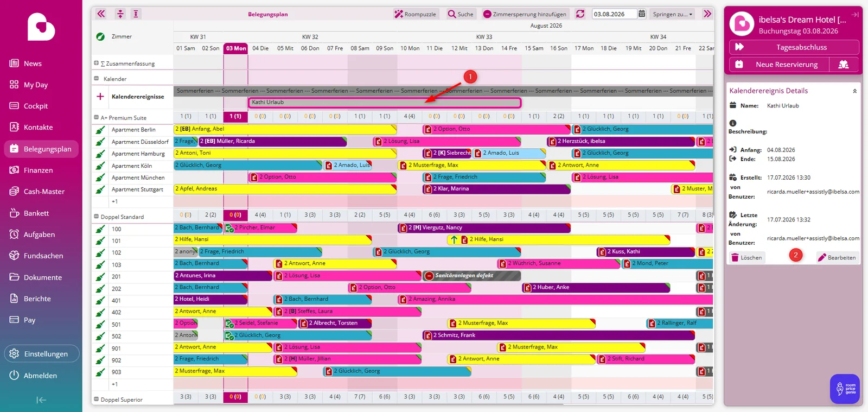Screen dimensions: 868x412
Task: Collapse the Doppel Standard category
Action: [x=96, y=217]
